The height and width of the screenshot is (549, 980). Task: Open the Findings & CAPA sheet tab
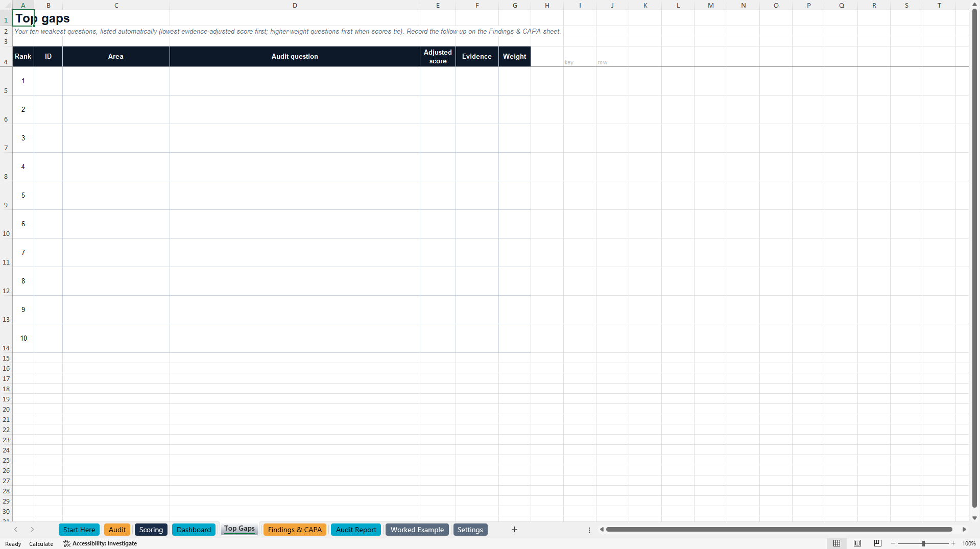tap(295, 530)
